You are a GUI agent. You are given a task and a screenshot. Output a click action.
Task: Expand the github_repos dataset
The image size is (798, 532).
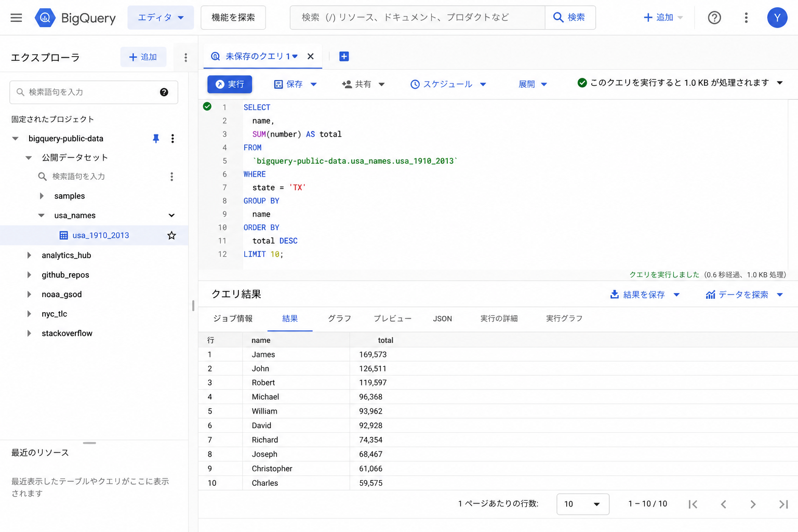pyautogui.click(x=29, y=275)
